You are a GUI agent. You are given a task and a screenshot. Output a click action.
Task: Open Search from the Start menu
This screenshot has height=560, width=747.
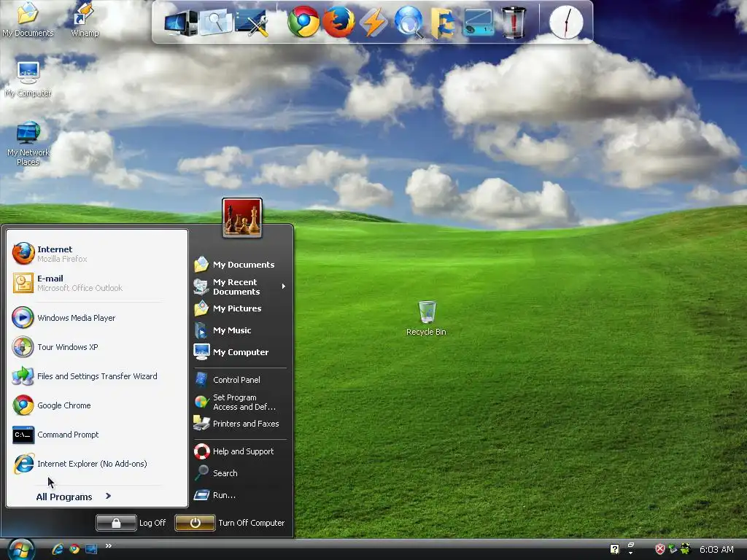coord(240,472)
